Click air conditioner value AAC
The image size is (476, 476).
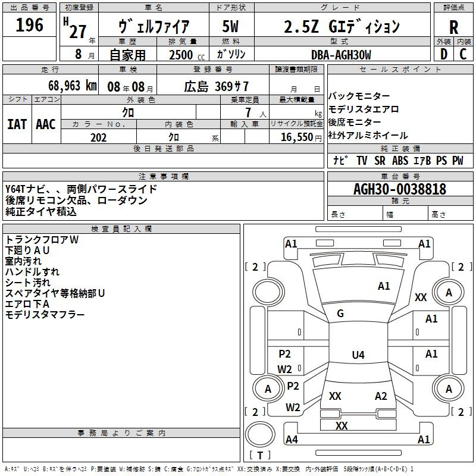click(x=46, y=124)
